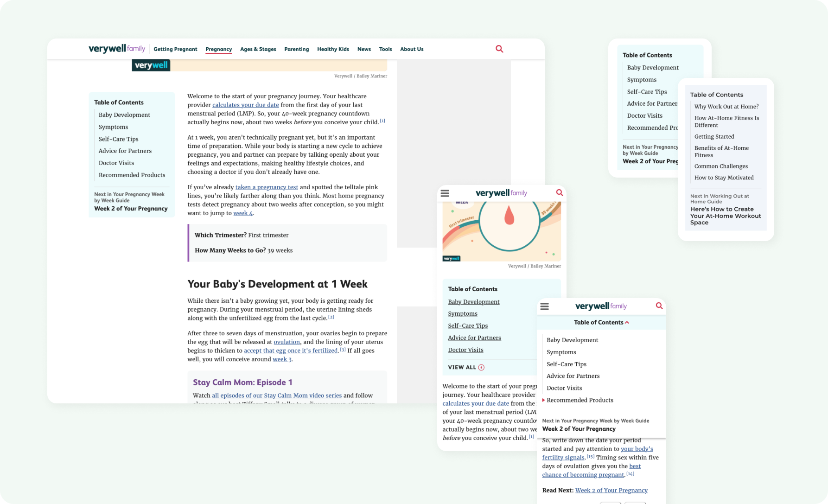Viewport: 828px width, 504px height.
Task: Open the Ages & Stages nav menu
Action: pyautogui.click(x=258, y=49)
